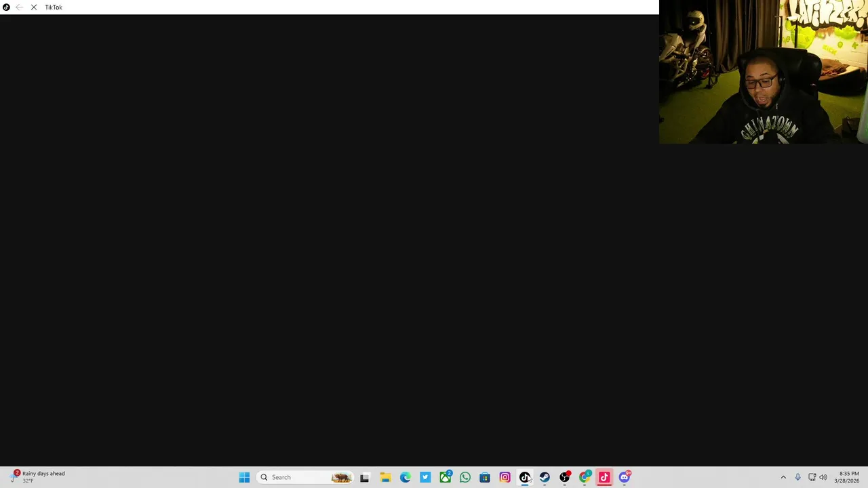Stop loading the TikTok page

[34, 7]
